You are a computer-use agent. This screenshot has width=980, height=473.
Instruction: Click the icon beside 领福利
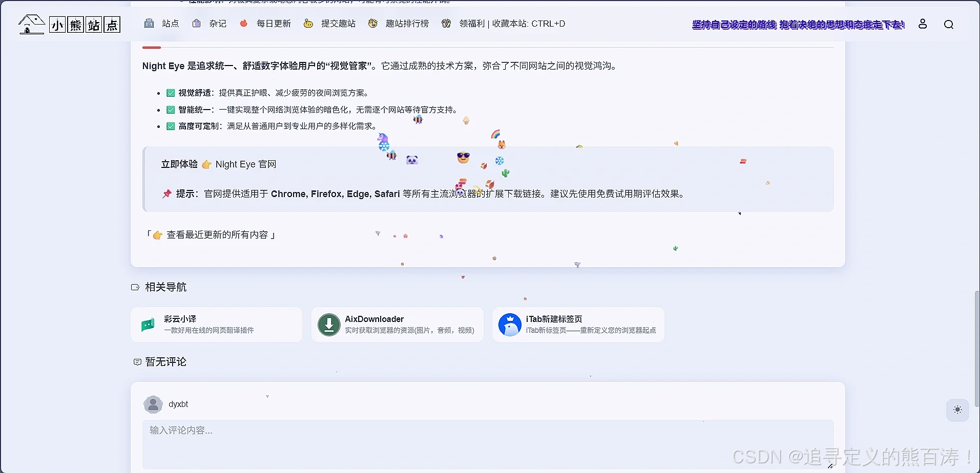pos(446,23)
